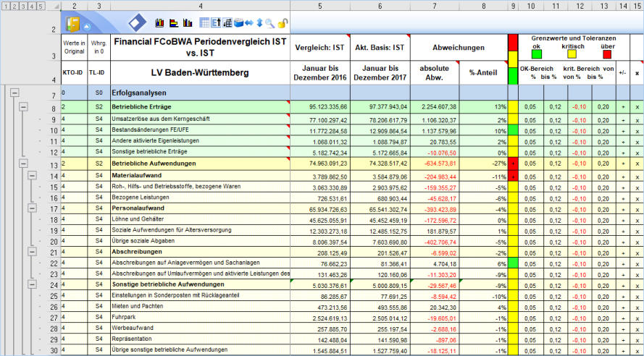Collapse the Erfolgsanalysen outline group in row 7
Screen dimensions: 644x356
(13, 93)
